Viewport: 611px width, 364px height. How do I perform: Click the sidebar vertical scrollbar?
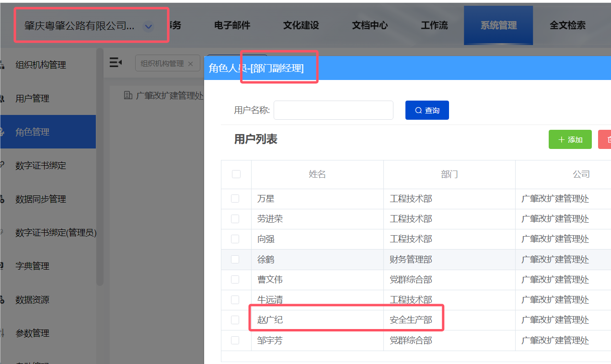click(100, 167)
